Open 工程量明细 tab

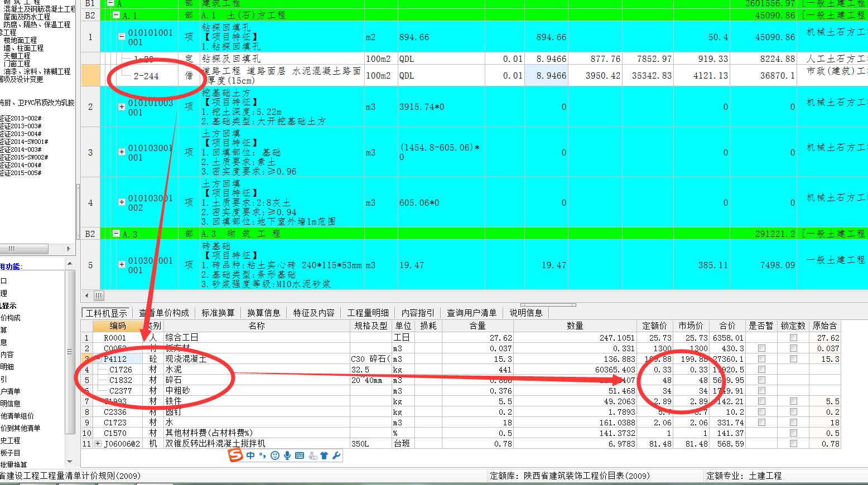[368, 313]
